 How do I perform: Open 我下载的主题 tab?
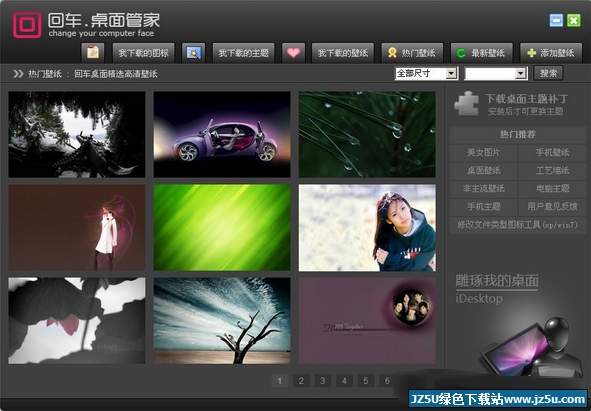point(243,52)
